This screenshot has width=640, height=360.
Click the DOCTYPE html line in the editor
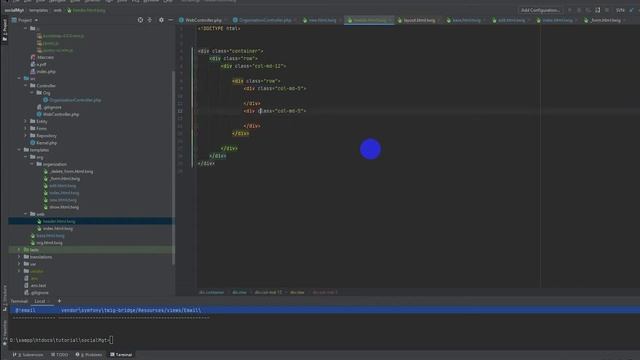[219, 29]
